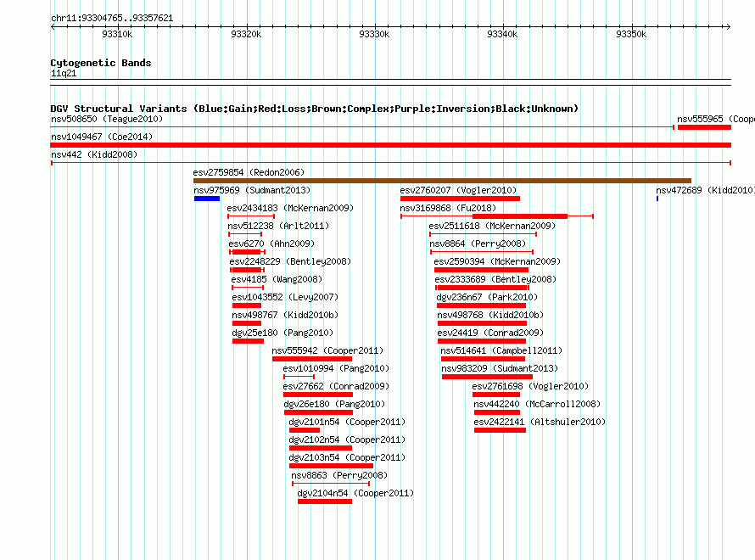This screenshot has height=560, width=755.
Task: Open the nsv442240 (McCarroll2008) variant
Action: [537, 404]
